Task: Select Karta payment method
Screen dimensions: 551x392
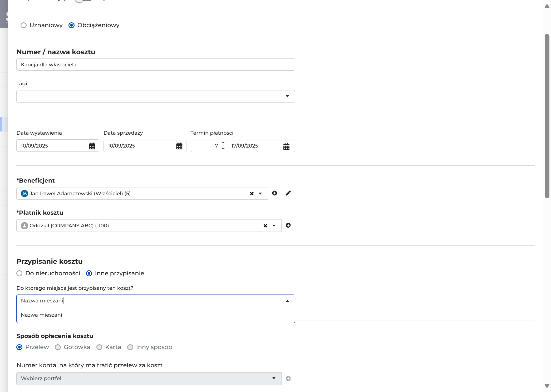Action: click(x=99, y=347)
